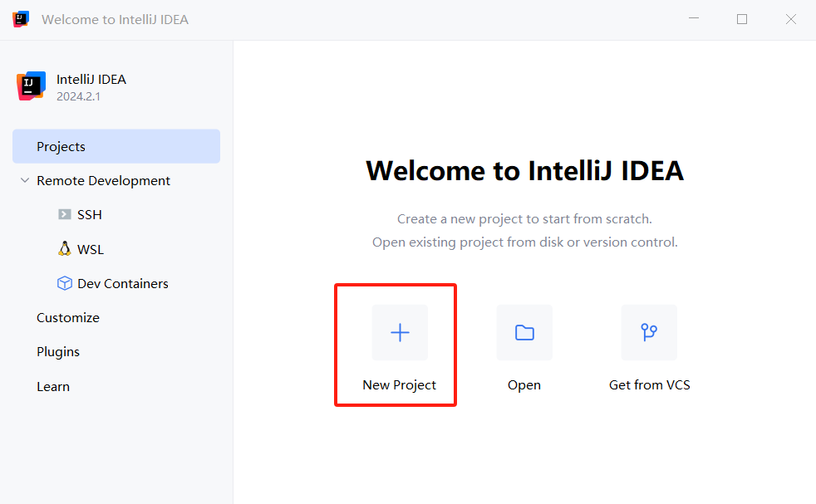Click the folder icon to Open project
The width and height of the screenshot is (816, 504).
(524, 332)
